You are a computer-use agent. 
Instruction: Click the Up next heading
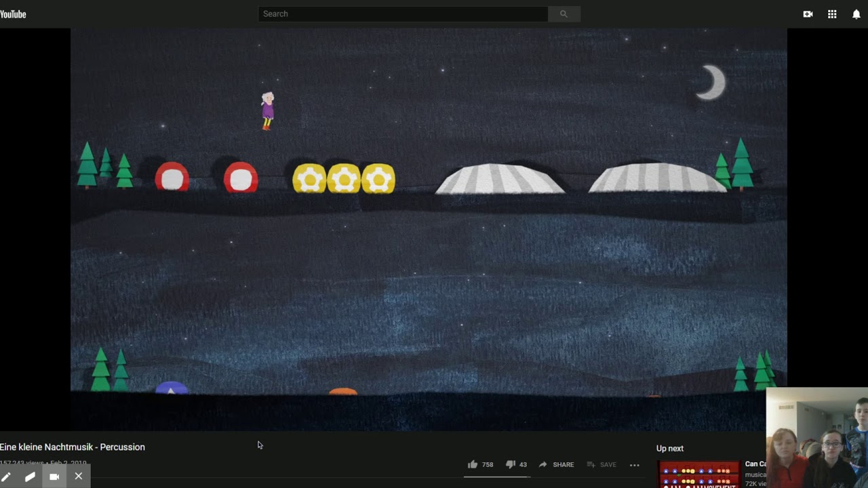(670, 449)
